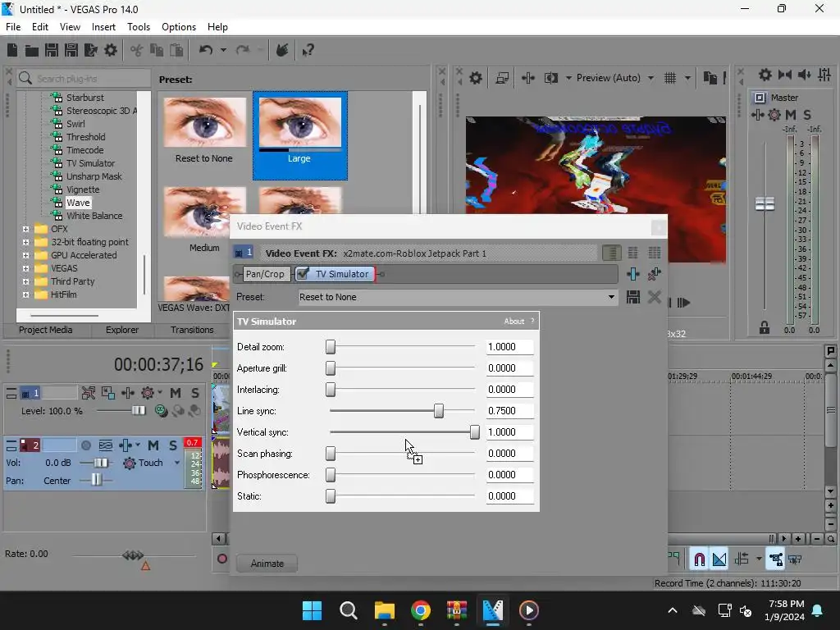Save the TV Simulator preset disk icon

point(633,297)
